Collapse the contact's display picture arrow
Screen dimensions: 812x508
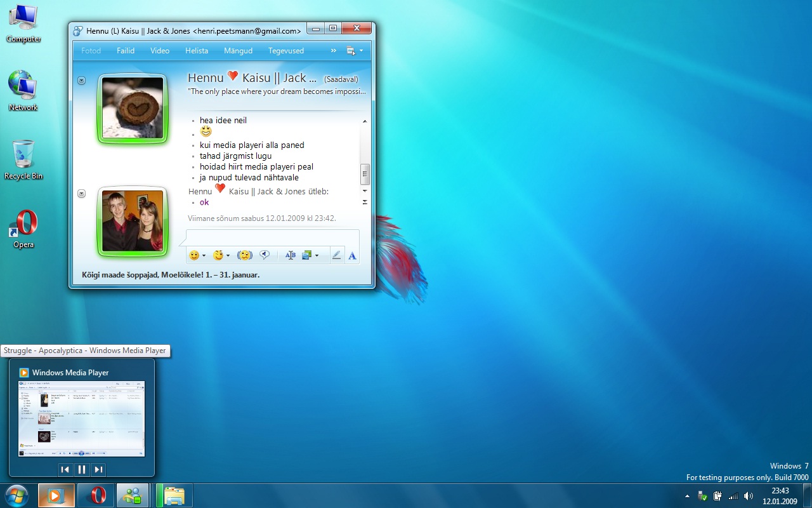[81, 81]
